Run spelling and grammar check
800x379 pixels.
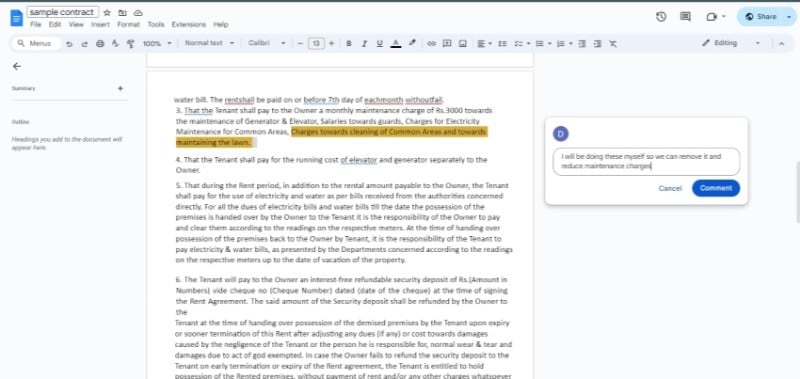tap(115, 44)
